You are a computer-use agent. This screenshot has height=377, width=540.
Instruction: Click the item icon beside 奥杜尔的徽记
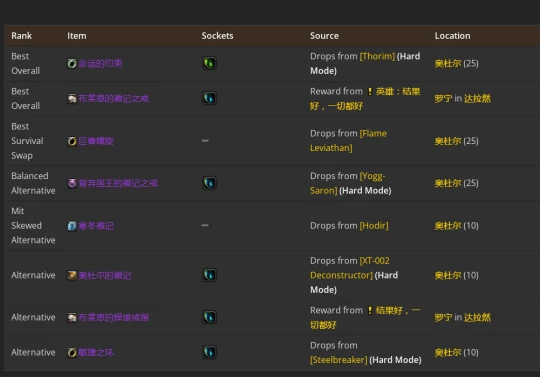(x=72, y=275)
